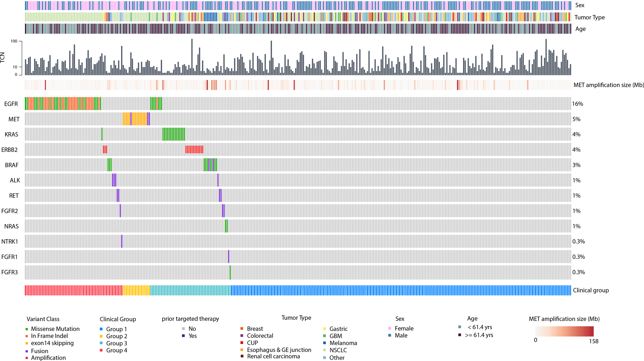Click the TCN y-axis label
Viewport: 644px width, 361px height.
(x=3, y=58)
